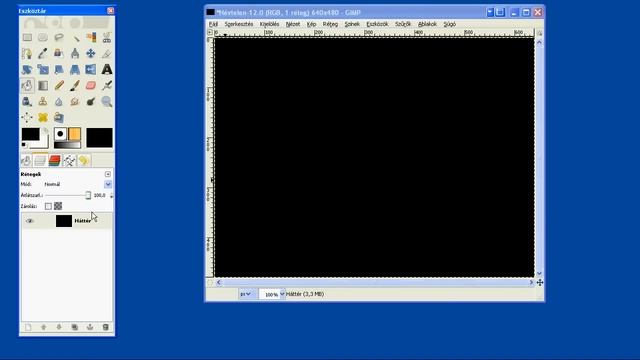The image size is (640, 360).
Task: Click the lower layer arrow button
Action: pos(59,327)
